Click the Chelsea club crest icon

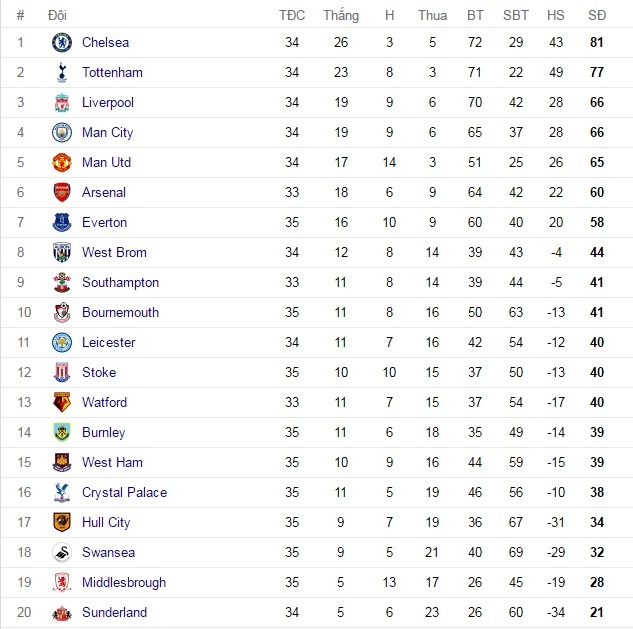click(x=62, y=43)
